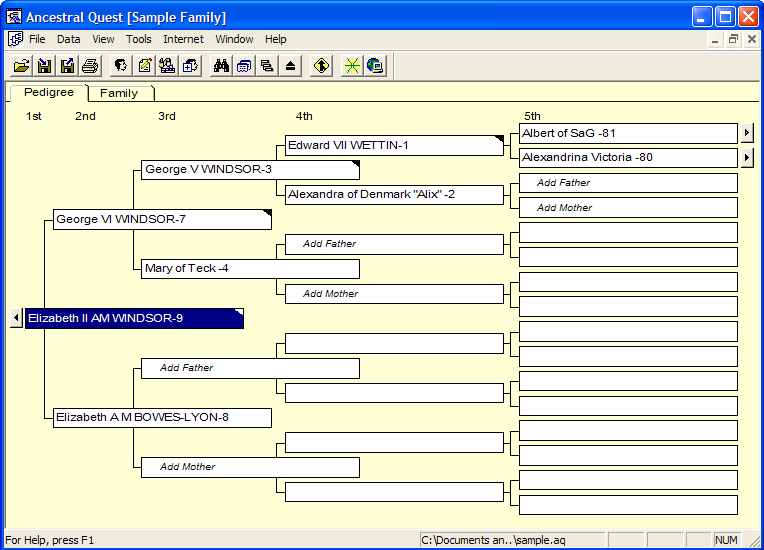Select Edward VII WETTIN-1
764x550 pixels.
click(394, 145)
